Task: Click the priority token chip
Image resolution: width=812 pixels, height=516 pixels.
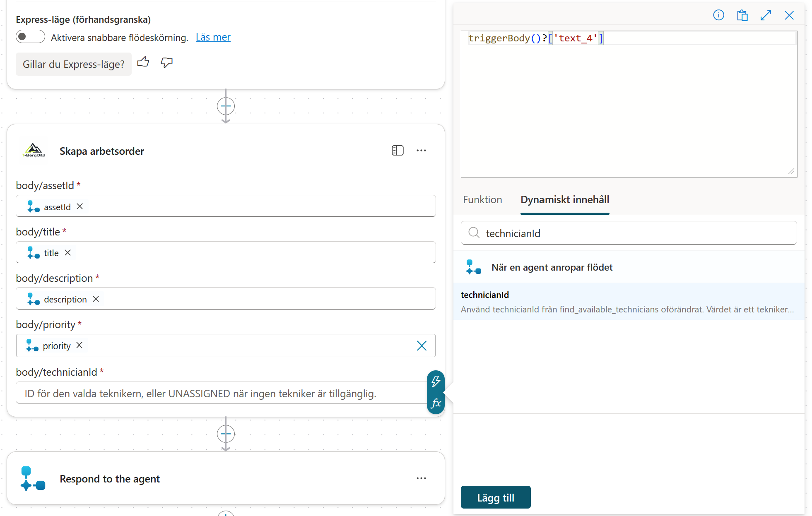Action: click(x=56, y=346)
